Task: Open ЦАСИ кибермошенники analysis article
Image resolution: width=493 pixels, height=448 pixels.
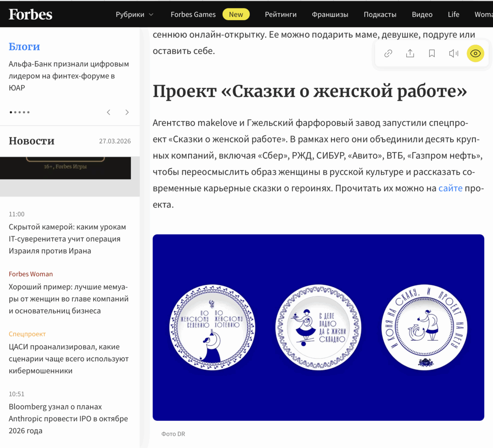Action: pos(69,359)
